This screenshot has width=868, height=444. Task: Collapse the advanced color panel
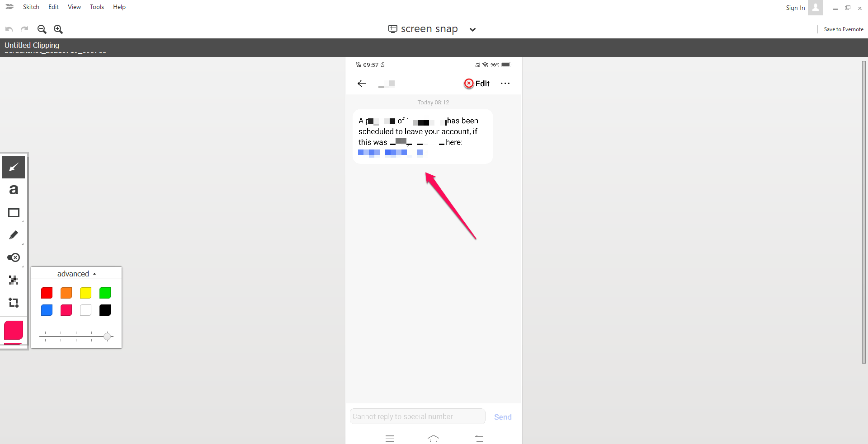coord(76,274)
